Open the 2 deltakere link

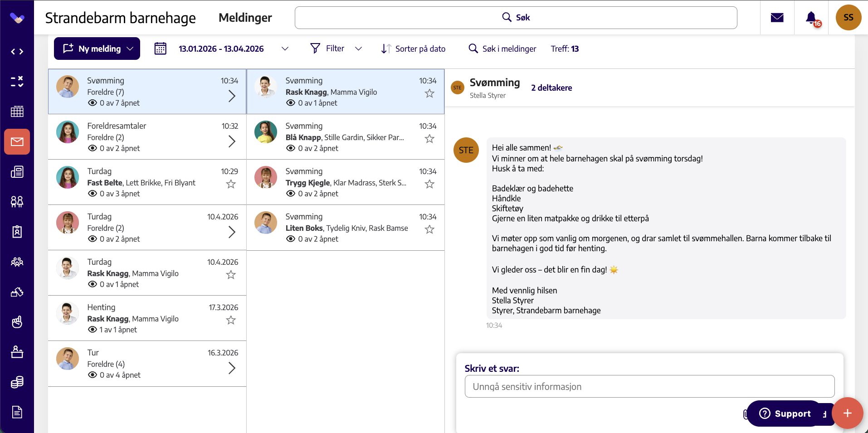coord(551,88)
